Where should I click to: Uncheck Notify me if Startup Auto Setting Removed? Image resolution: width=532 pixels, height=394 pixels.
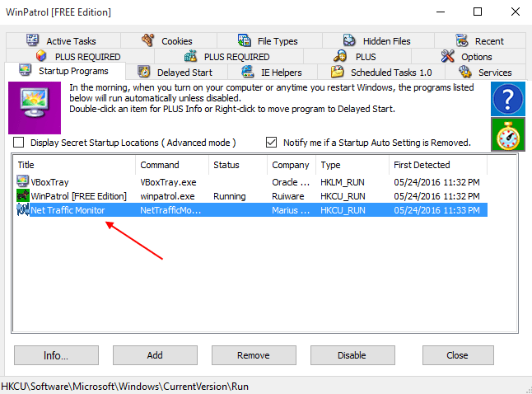pyautogui.click(x=272, y=143)
